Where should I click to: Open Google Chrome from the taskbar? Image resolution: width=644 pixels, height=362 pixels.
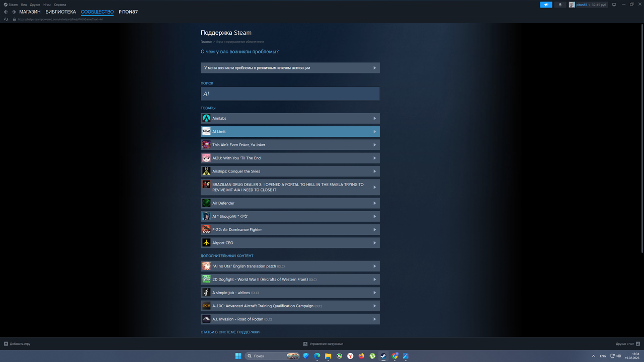(x=395, y=356)
